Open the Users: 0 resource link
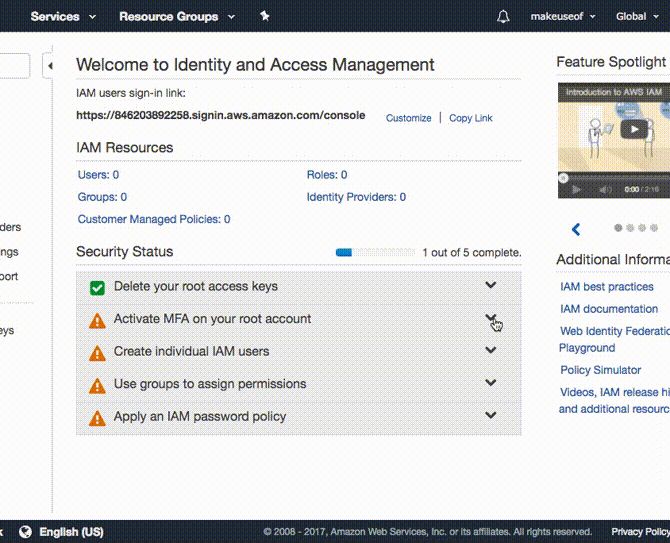The width and height of the screenshot is (670, 543). click(98, 175)
